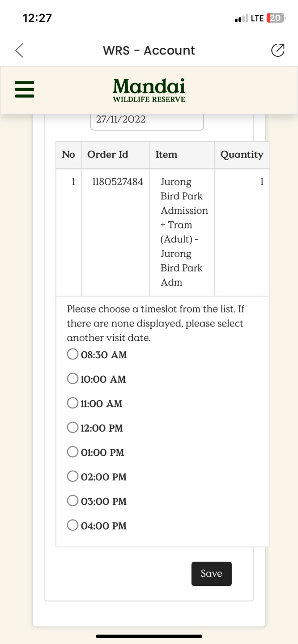Image resolution: width=298 pixels, height=644 pixels.
Task: Select the 02:00 PM radio button
Action: (72, 477)
